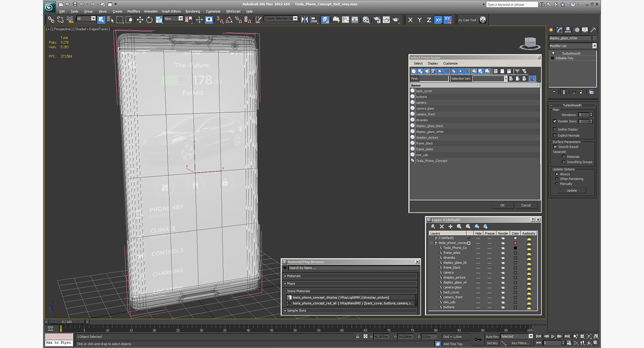Click the Render Production teapot icon
The height and width of the screenshot is (348, 644).
[396, 20]
